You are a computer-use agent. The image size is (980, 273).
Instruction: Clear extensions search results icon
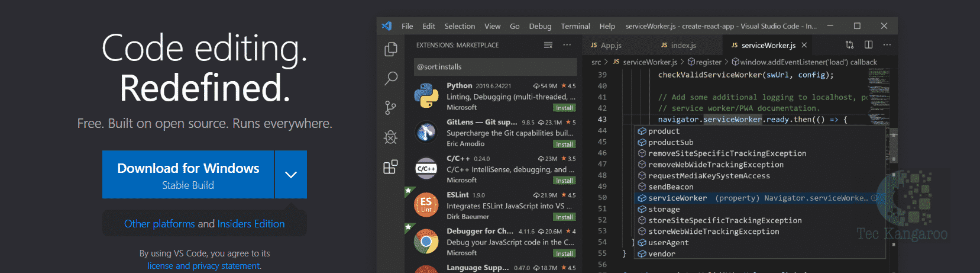click(x=548, y=45)
